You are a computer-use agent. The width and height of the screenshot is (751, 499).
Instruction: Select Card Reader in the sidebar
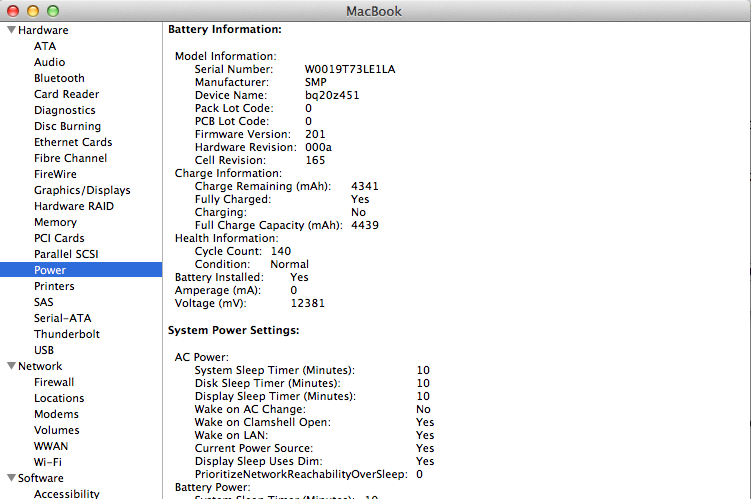[67, 94]
